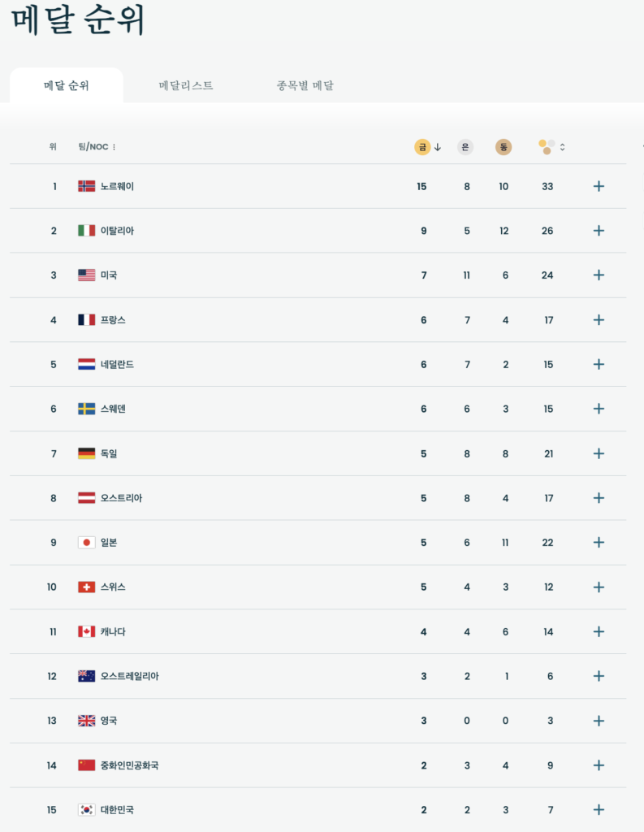Viewport: 644px width, 832px height.
Task: Switch to the 메달리스트 tab
Action: (186, 85)
